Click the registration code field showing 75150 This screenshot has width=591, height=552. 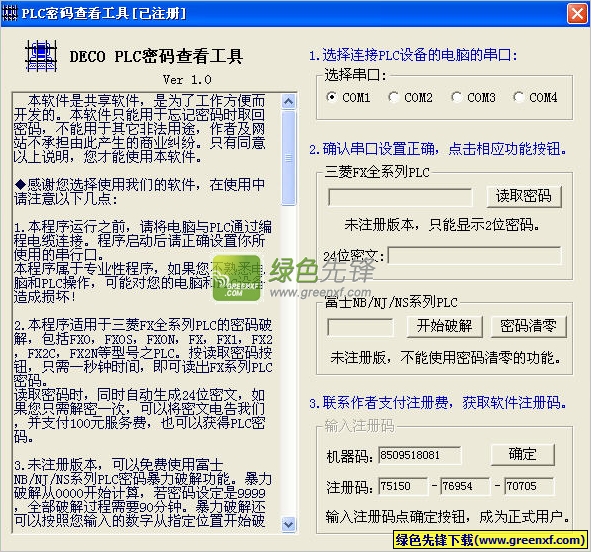coord(403,486)
